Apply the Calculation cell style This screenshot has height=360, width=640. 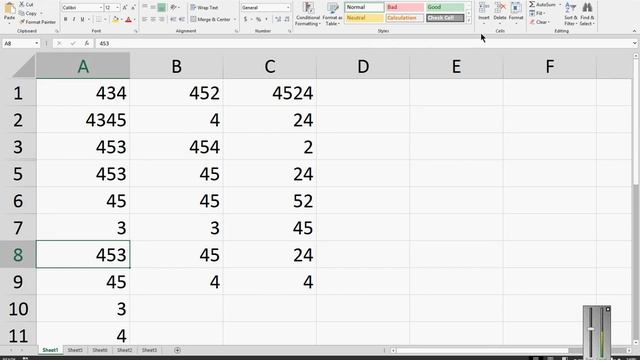tap(404, 18)
